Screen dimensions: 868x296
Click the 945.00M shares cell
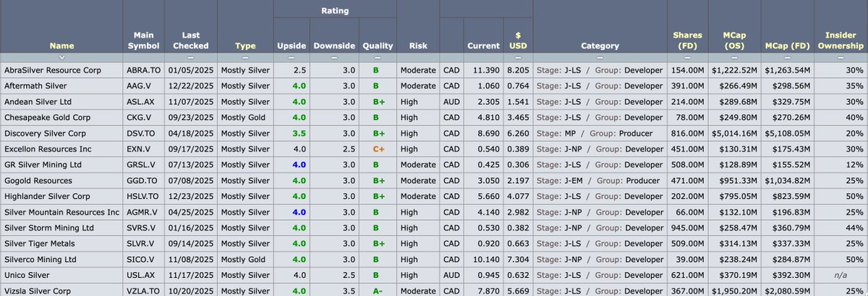[x=686, y=227]
